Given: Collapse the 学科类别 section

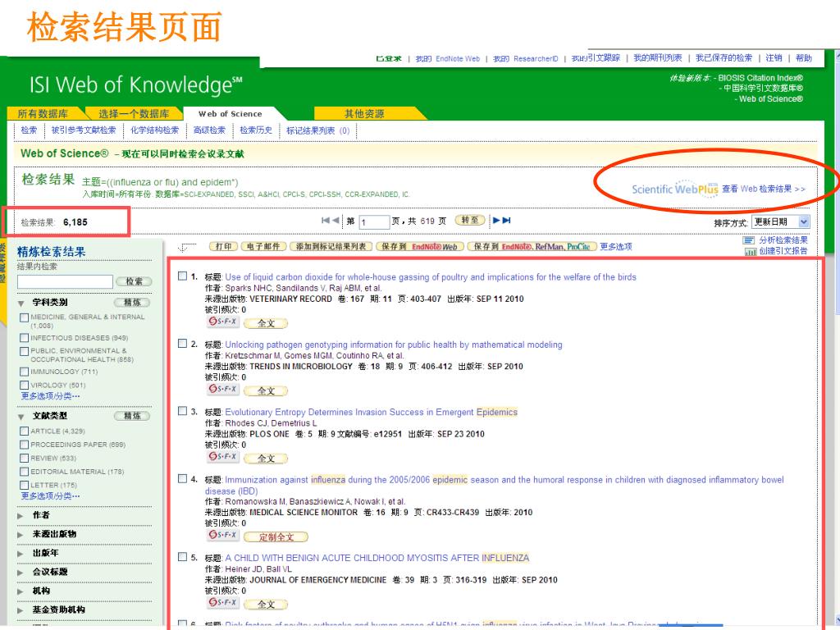Looking at the screenshot, I should click(21, 304).
